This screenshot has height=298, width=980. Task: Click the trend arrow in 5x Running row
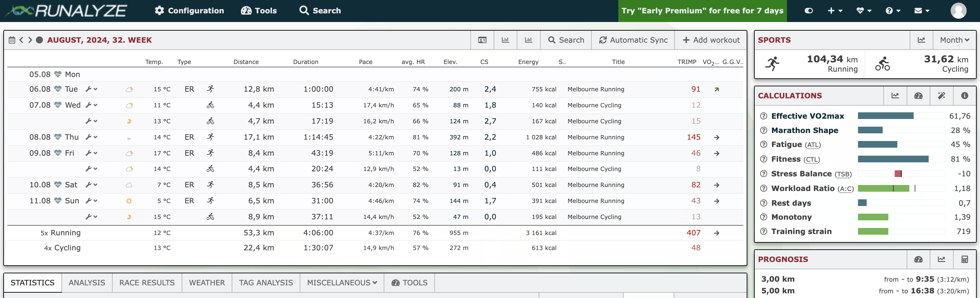716,233
